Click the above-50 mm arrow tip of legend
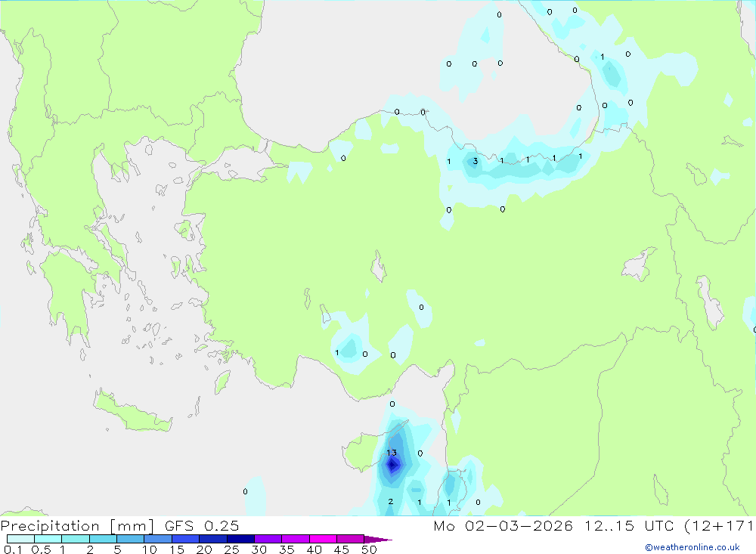Screen dimensions: 756x554 point(378,539)
